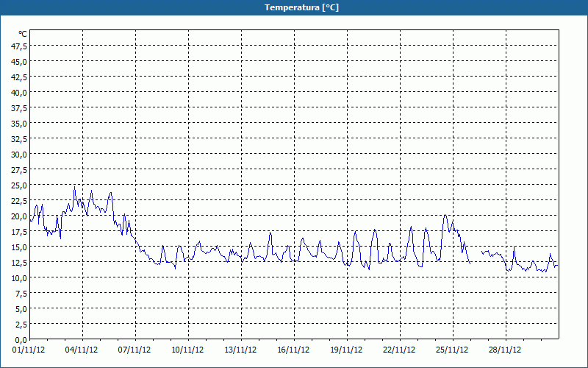588x368 pixels.
Task: Click the 40,0 y-axis label
Action: [x=19, y=93]
